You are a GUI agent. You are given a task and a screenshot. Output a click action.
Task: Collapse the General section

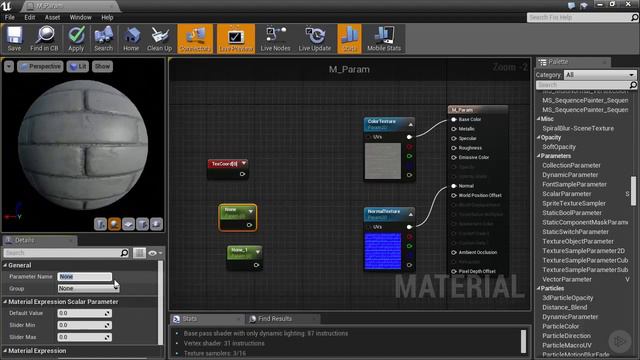pos(5,265)
